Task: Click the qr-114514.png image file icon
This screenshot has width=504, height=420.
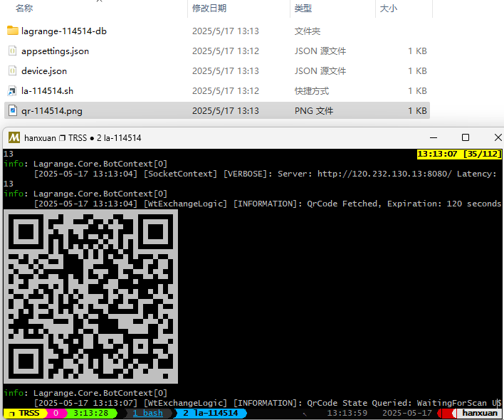Action: pyautogui.click(x=12, y=111)
